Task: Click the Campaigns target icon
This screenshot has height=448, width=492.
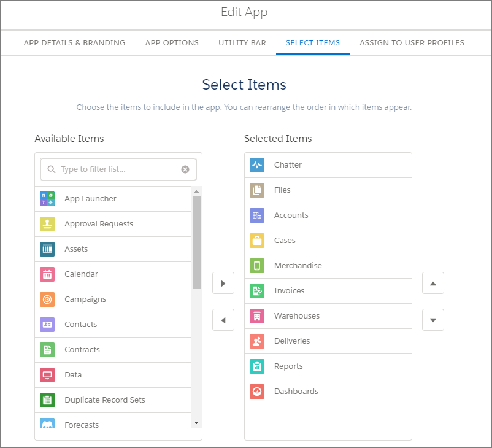Action: [x=47, y=299]
